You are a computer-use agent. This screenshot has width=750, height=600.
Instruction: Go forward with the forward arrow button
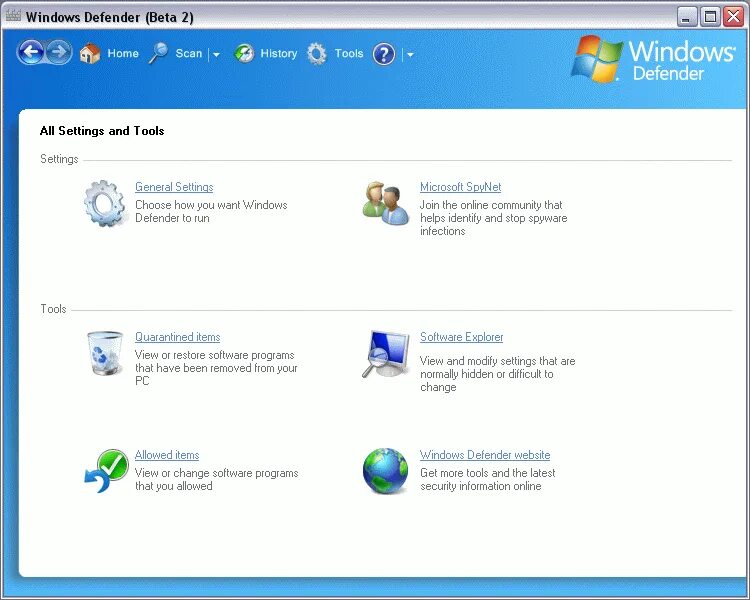pos(59,52)
